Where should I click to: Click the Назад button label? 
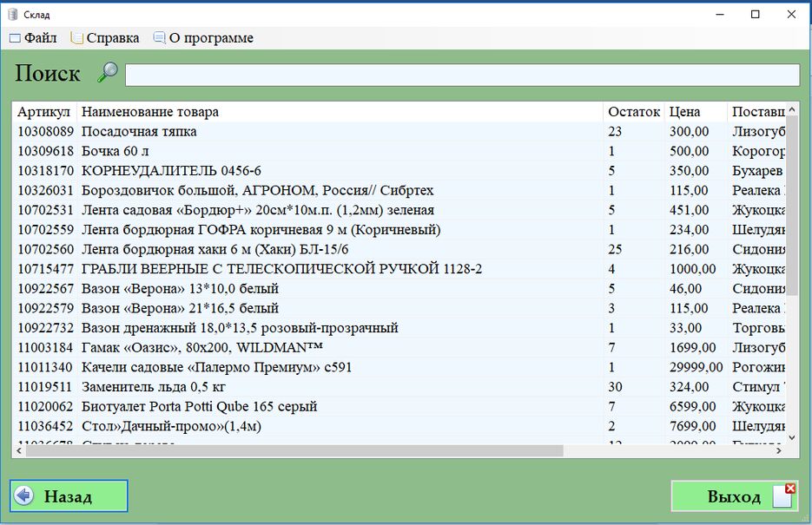68,496
